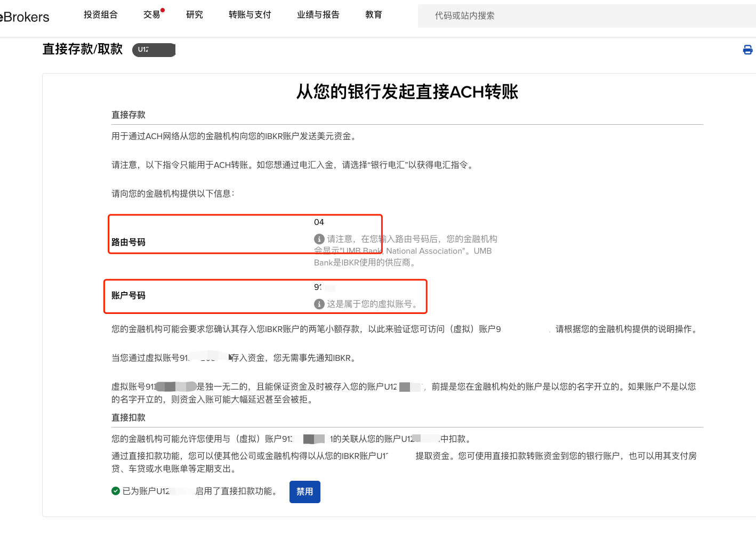756x549 pixels.
Task: Click the routing number info icon
Action: click(319, 239)
